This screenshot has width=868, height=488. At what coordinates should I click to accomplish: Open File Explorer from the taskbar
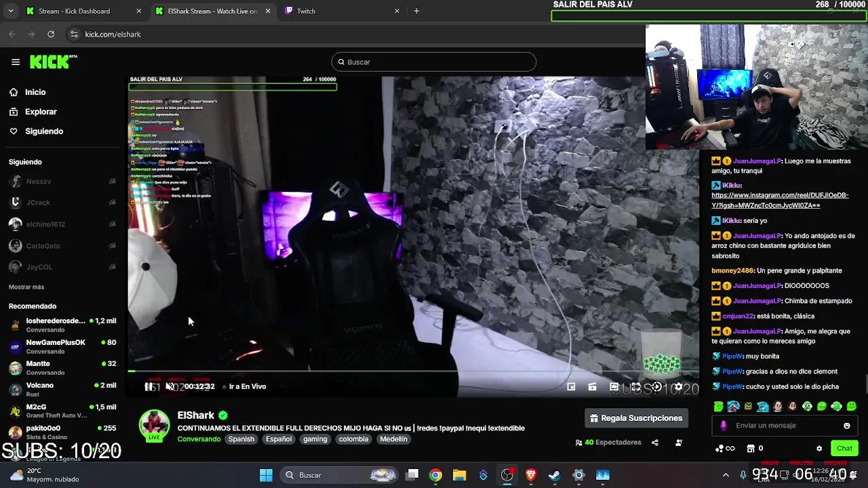459,475
